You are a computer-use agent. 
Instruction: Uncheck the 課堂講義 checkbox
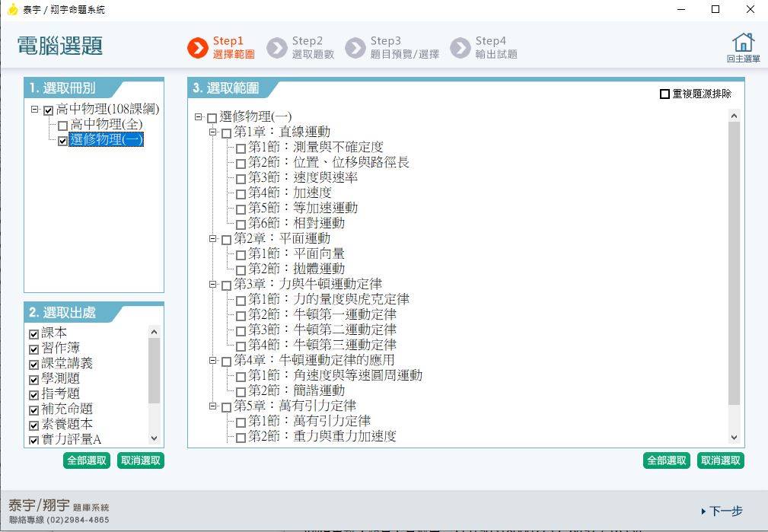[x=33, y=365]
